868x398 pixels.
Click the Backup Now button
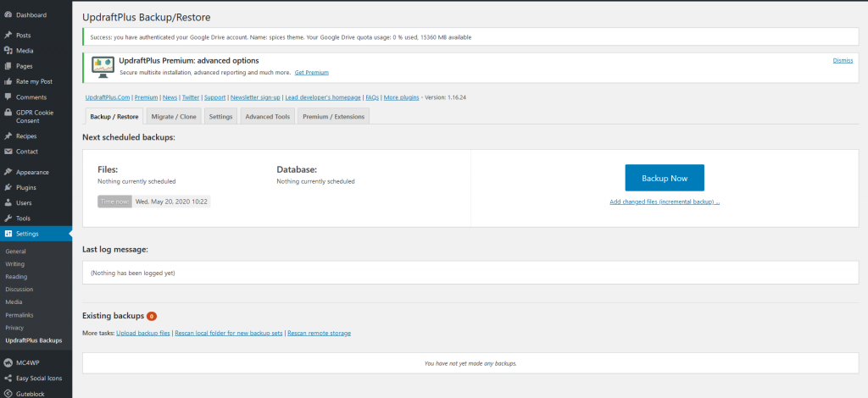point(665,178)
